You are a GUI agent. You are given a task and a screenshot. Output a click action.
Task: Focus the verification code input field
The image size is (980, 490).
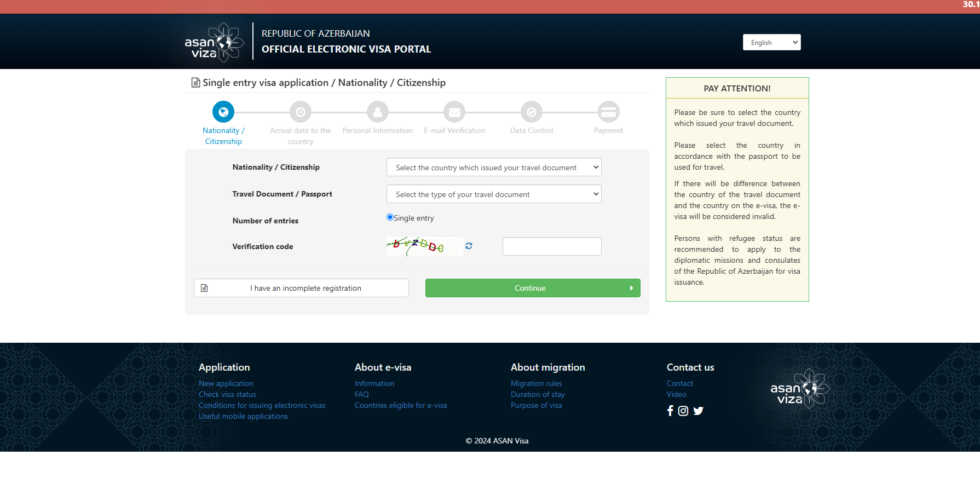pos(552,246)
